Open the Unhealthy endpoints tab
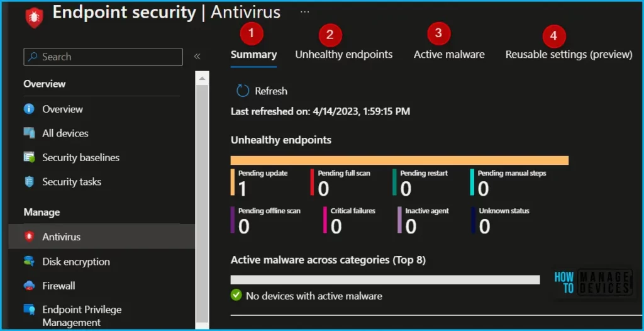 point(344,54)
